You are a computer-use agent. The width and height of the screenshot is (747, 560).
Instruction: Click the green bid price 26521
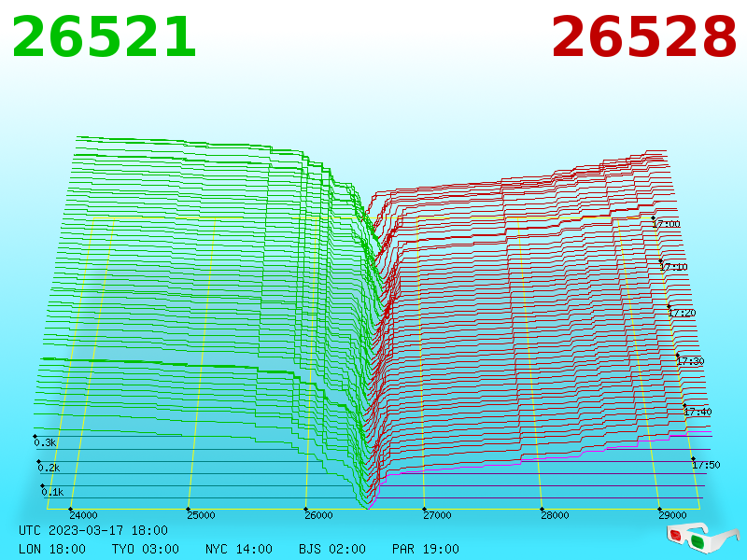(x=104, y=37)
